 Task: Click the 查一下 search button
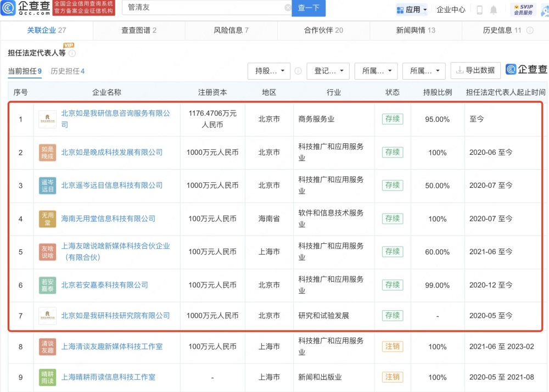(x=309, y=8)
